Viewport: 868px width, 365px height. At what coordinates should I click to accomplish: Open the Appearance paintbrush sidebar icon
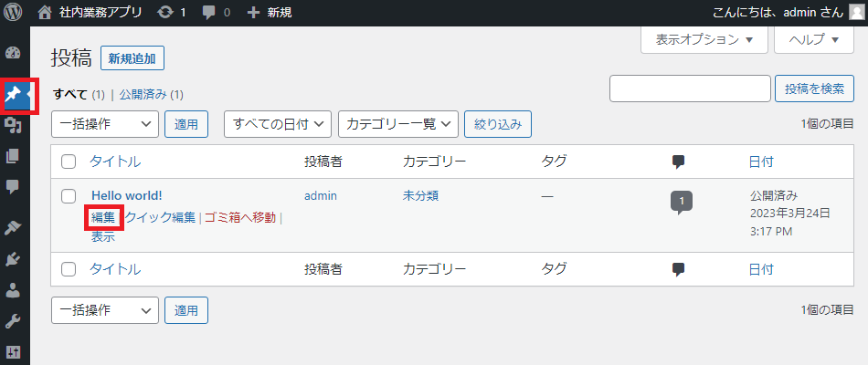(x=13, y=227)
